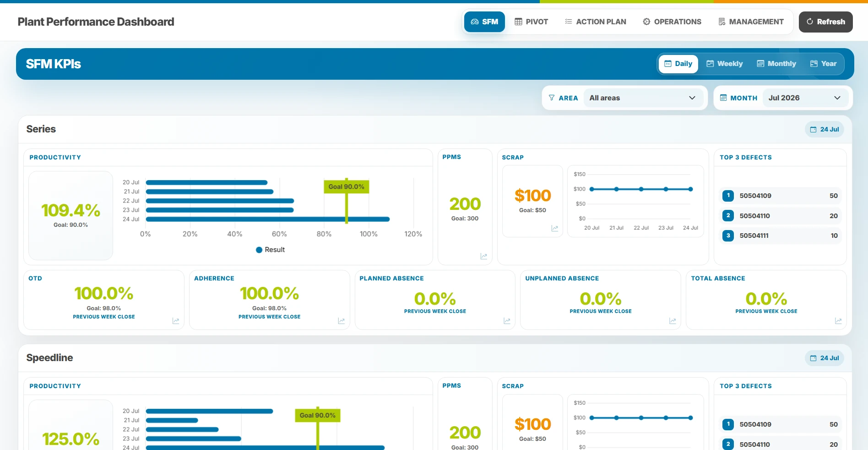Click the Speedline Goal 90.0% marker
This screenshot has width=868, height=450.
(x=318, y=415)
